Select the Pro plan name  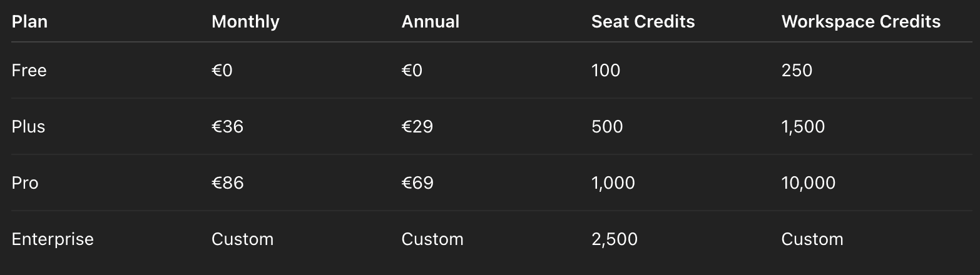click(25, 182)
